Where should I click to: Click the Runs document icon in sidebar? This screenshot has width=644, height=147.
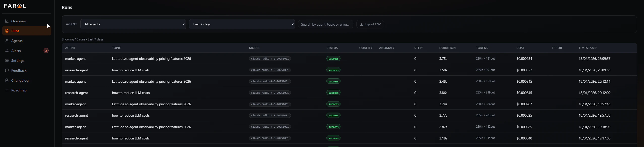pyautogui.click(x=7, y=31)
